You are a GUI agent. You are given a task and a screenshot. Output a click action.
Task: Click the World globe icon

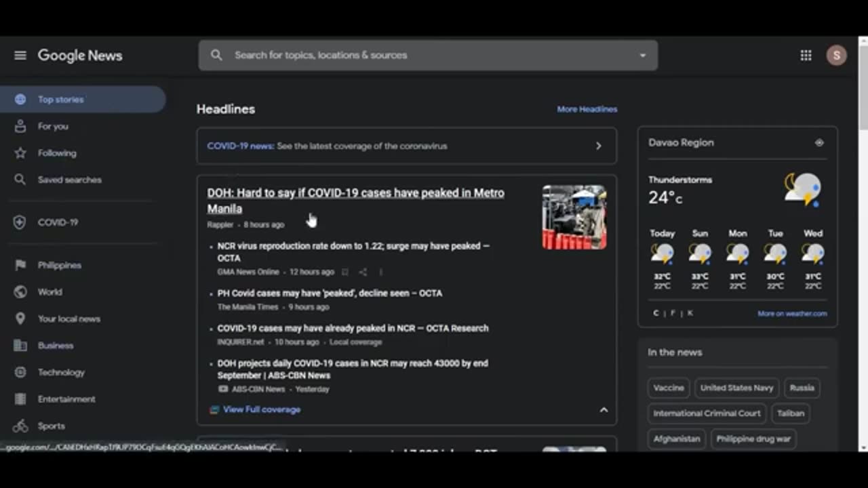(20, 292)
